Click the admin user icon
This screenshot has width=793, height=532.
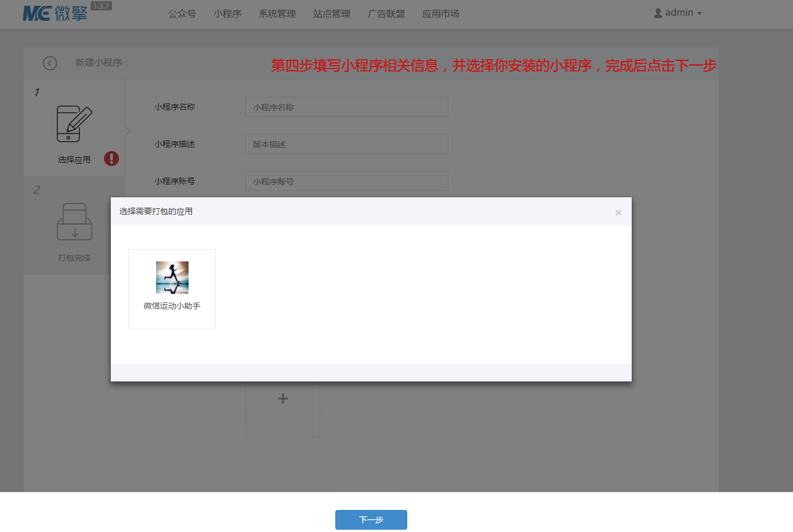coord(658,13)
